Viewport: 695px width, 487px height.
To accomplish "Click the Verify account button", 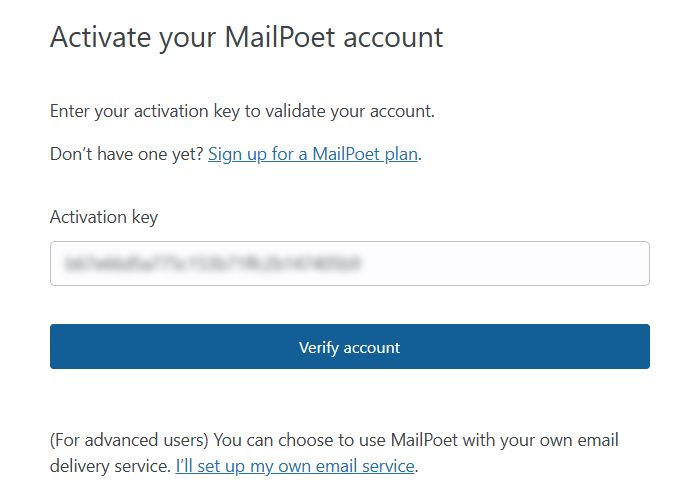I will tap(349, 347).
